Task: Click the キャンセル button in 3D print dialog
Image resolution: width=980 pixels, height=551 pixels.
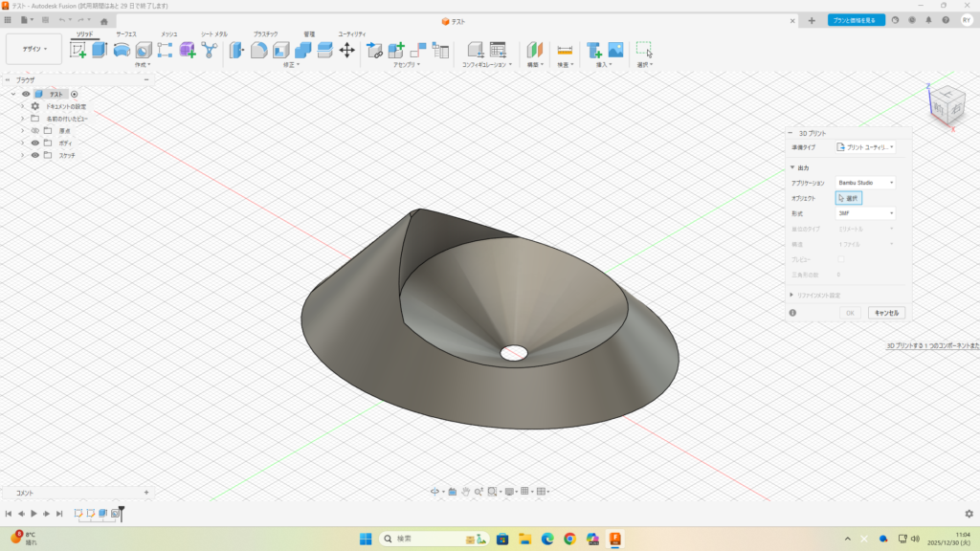Action: point(886,313)
